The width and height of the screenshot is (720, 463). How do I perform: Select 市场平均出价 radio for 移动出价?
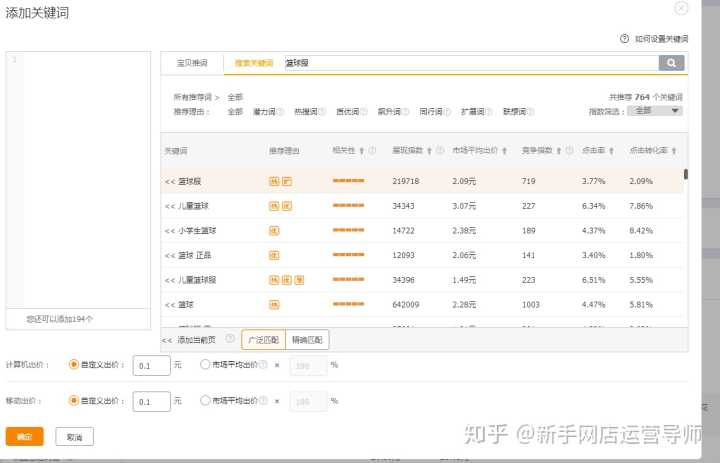click(206, 400)
